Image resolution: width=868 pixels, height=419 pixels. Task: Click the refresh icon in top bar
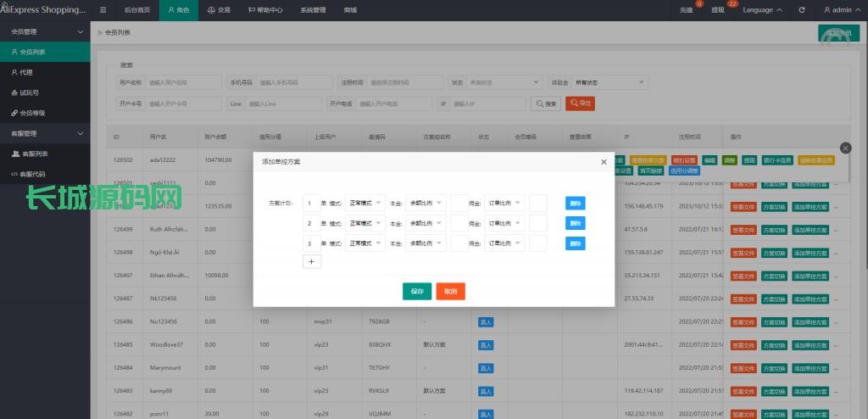click(x=802, y=10)
